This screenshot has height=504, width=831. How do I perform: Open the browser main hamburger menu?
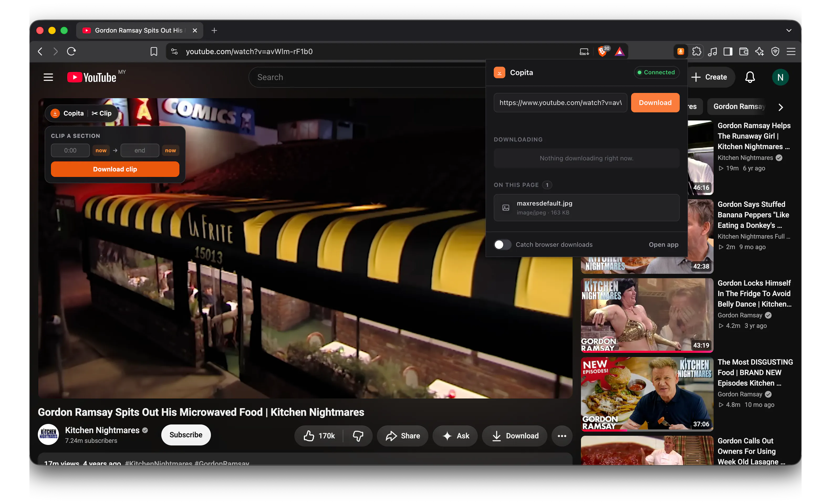tap(791, 51)
